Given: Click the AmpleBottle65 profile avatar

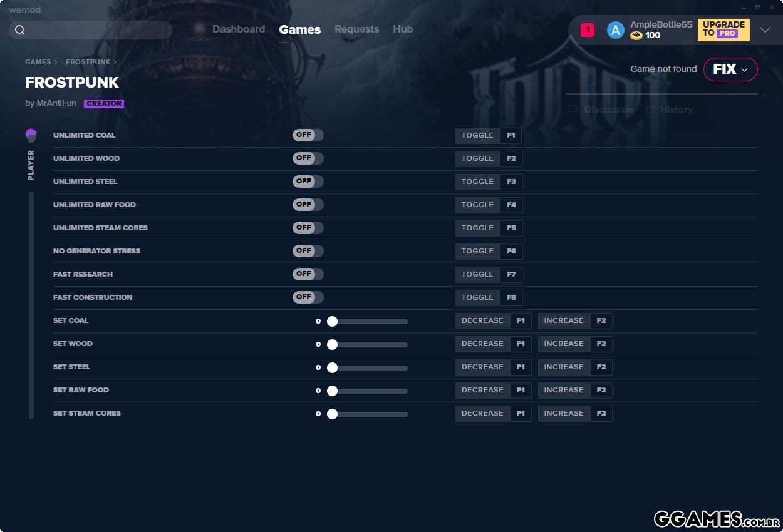Looking at the screenshot, I should pyautogui.click(x=615, y=30).
